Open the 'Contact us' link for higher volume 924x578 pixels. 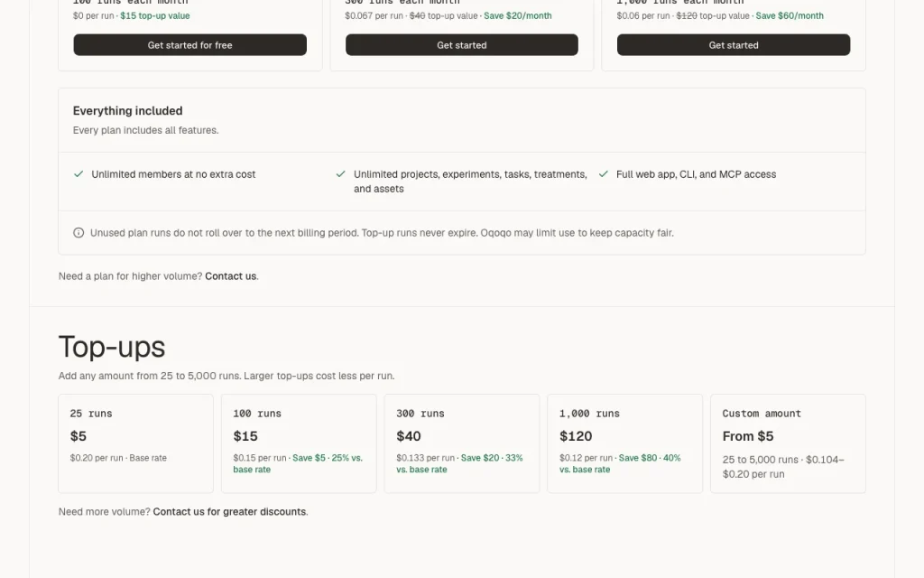tap(230, 276)
